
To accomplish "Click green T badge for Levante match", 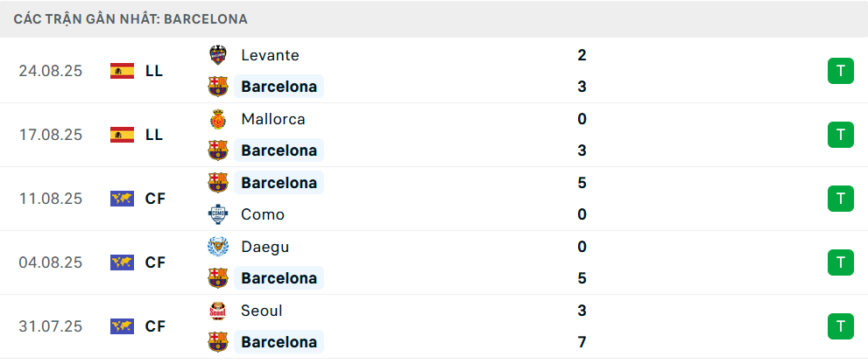I will point(840,71).
